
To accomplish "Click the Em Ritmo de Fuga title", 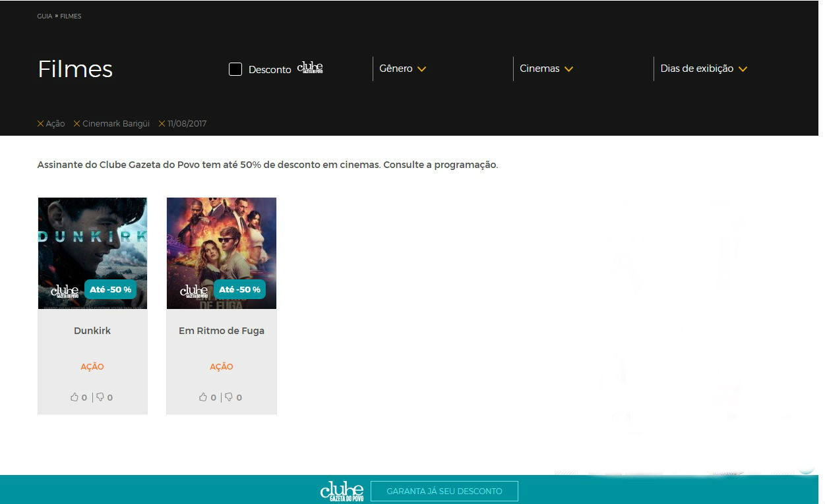I will pyautogui.click(x=222, y=331).
